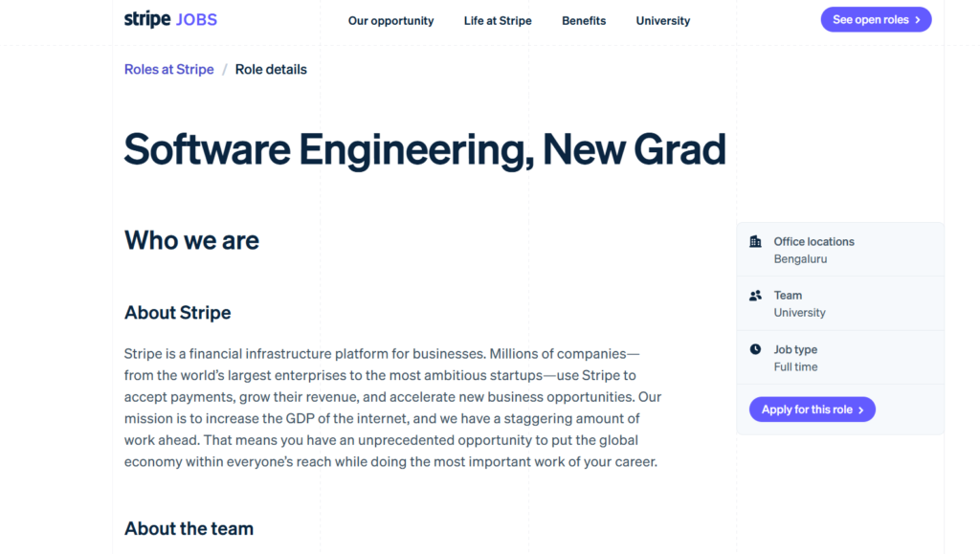Open the Our opportunity menu item
This screenshot has width=980, height=554.
391,20
